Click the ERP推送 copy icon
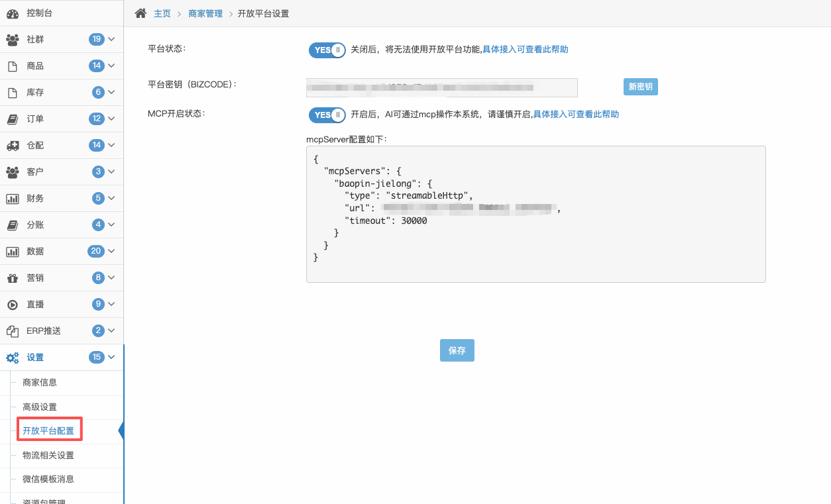This screenshot has width=831, height=504. (x=13, y=331)
